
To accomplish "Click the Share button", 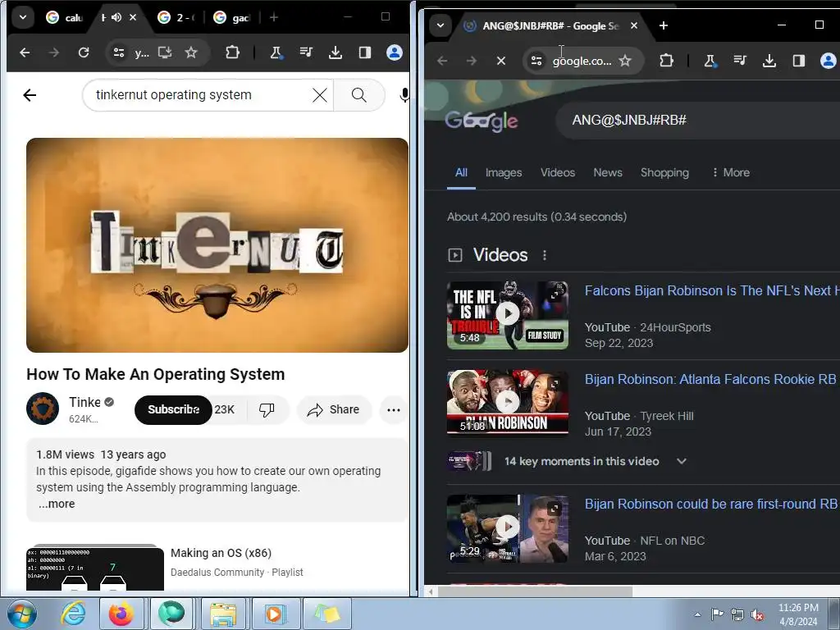I will (x=333, y=410).
